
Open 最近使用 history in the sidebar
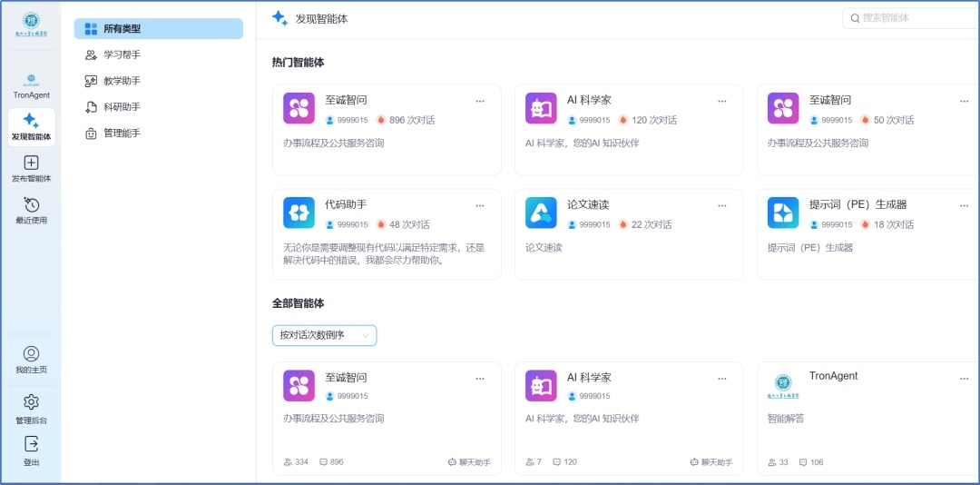pos(31,205)
